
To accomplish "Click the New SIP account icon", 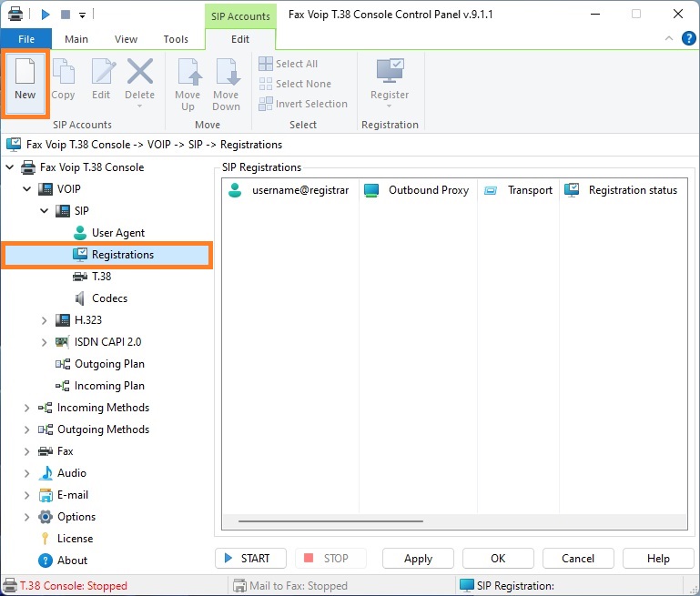I will (25, 71).
